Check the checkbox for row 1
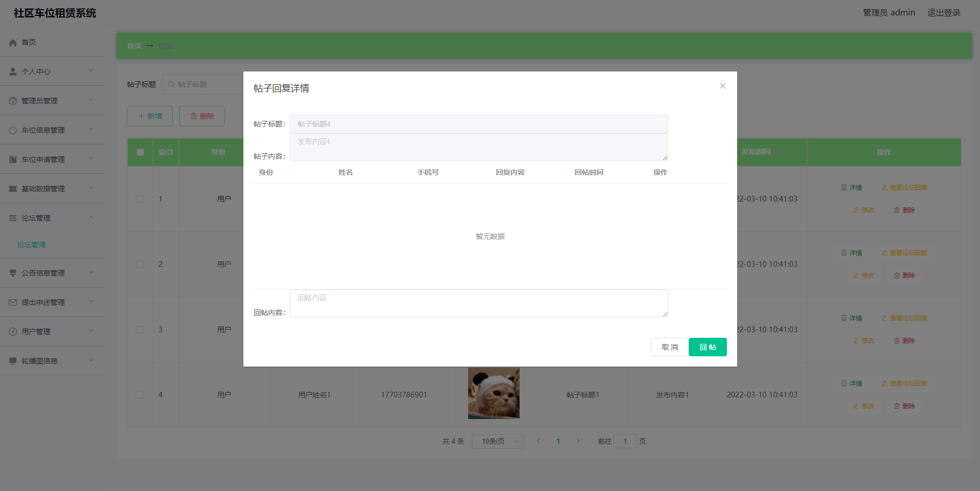The width and height of the screenshot is (980, 491). point(139,199)
